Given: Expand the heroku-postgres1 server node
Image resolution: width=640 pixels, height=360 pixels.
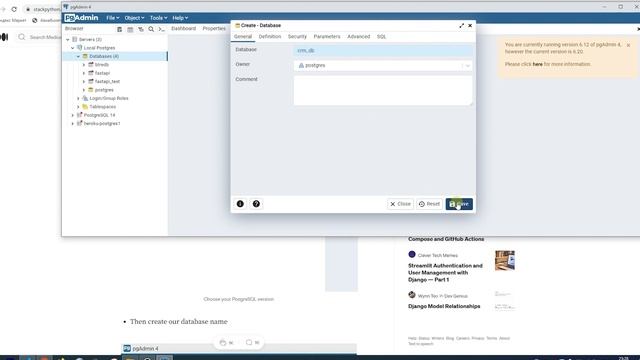Looking at the screenshot, I should pos(73,124).
